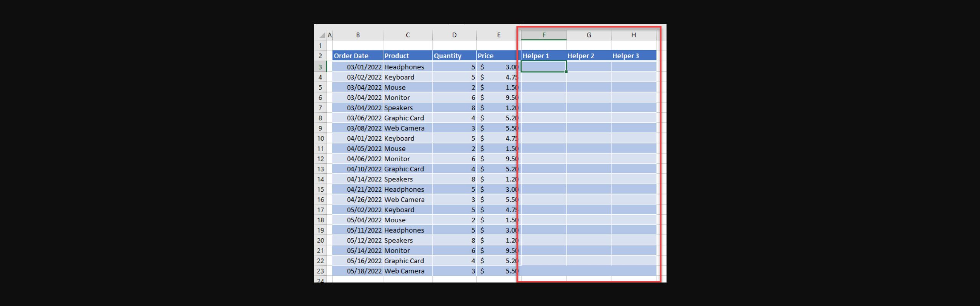Click the Price header cell
This screenshot has width=980, height=306.
[498, 56]
